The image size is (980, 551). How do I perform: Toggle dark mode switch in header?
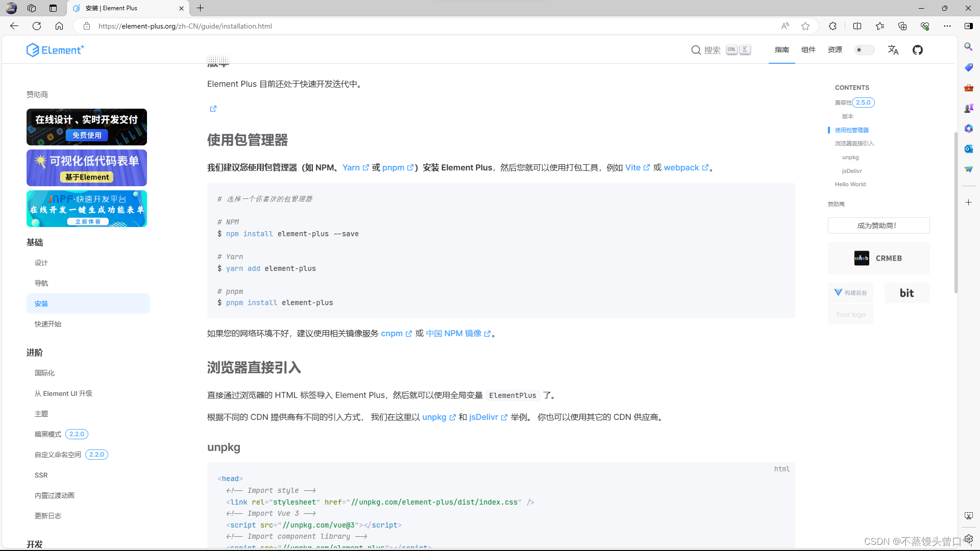864,49
